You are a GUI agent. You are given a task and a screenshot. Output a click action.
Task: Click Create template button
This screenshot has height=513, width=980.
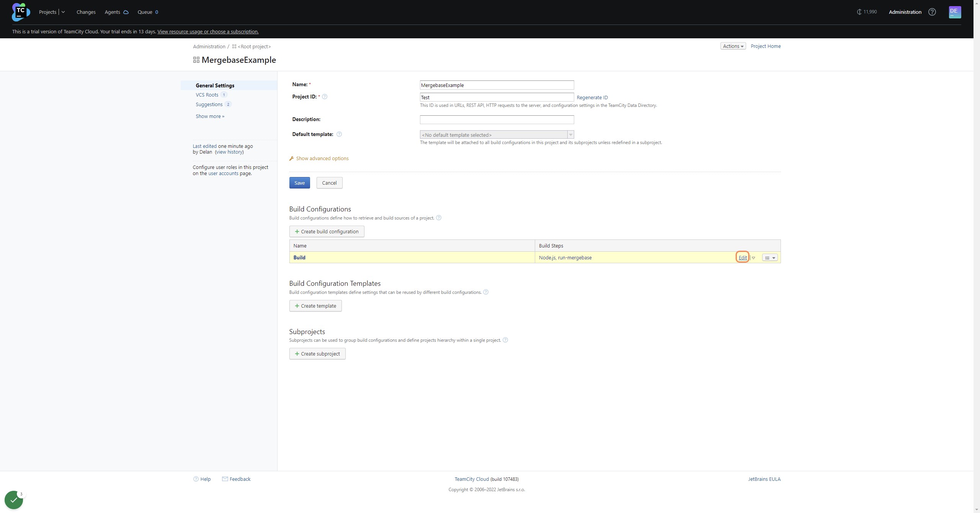point(315,306)
